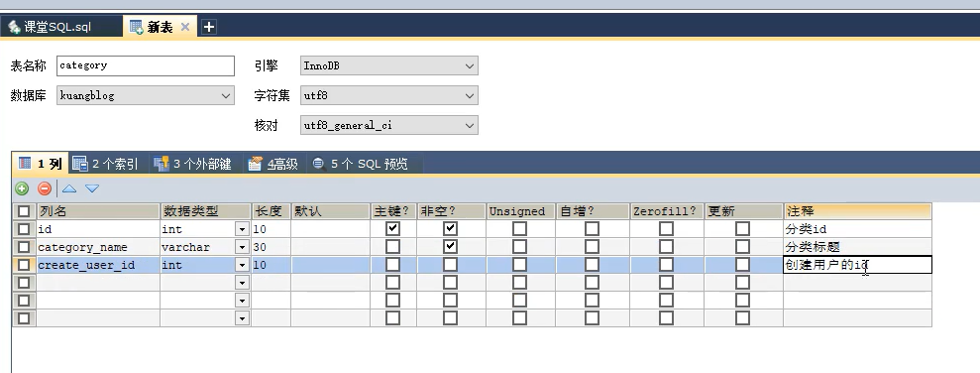Select the 新表 tab

click(159, 27)
